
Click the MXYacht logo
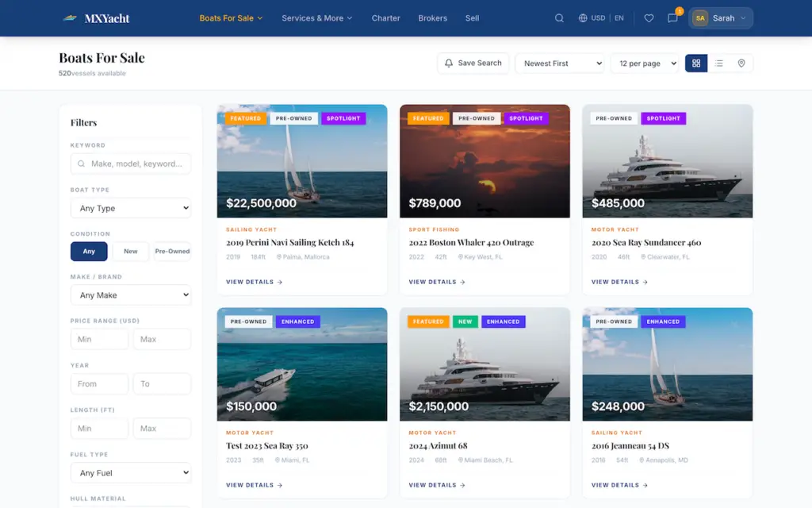coord(96,18)
